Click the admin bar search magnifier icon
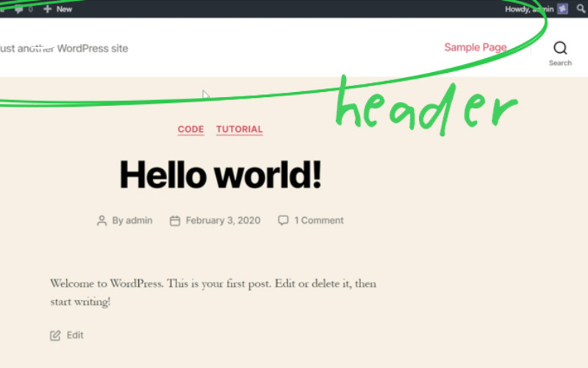Viewport: 588px width, 368px height. coord(581,9)
